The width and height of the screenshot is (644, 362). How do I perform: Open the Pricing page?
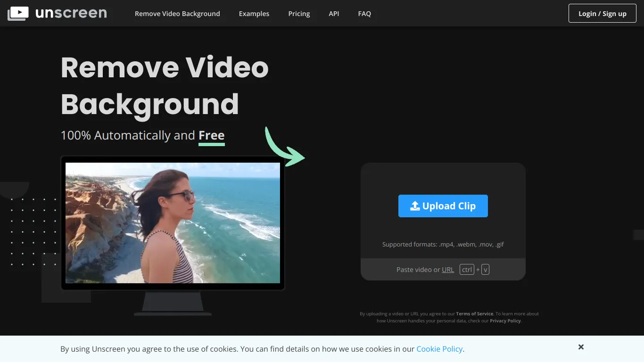[299, 14]
